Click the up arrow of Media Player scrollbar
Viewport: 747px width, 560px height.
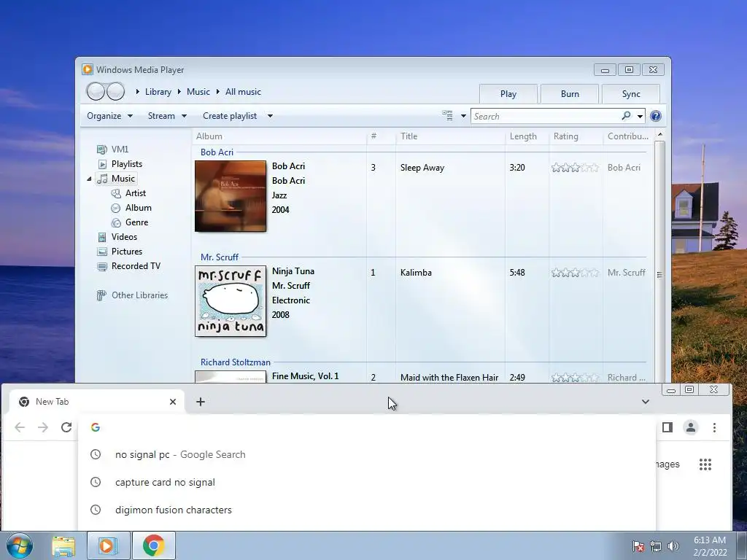coord(659,135)
